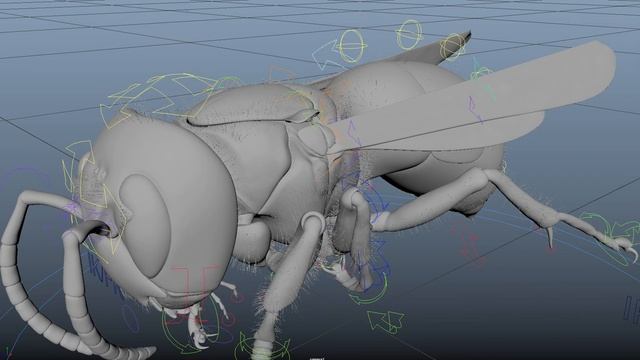The width and height of the screenshot is (640, 360).
Task: Select the green circle control beside the white arrow
Action: [352, 46]
